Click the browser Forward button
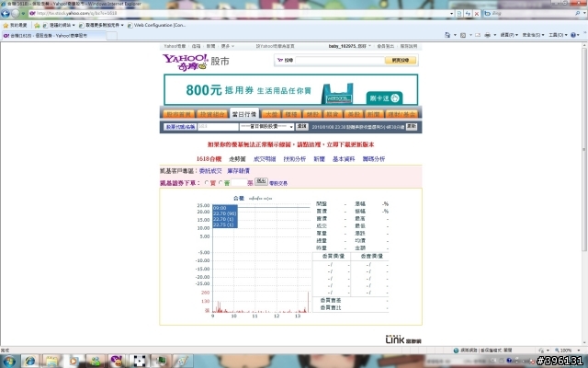This screenshot has height=368, width=588. [15, 14]
